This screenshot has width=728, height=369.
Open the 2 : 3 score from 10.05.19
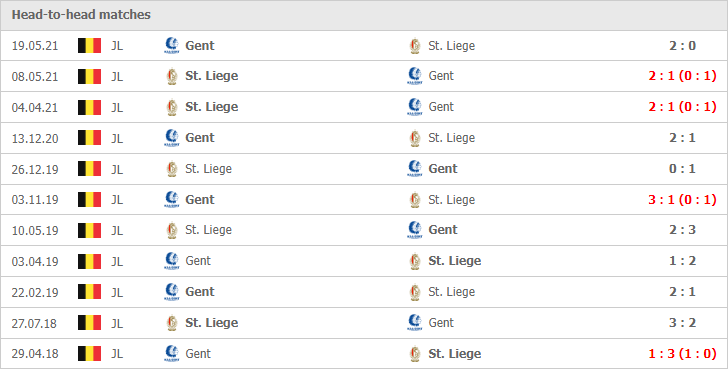(x=682, y=230)
